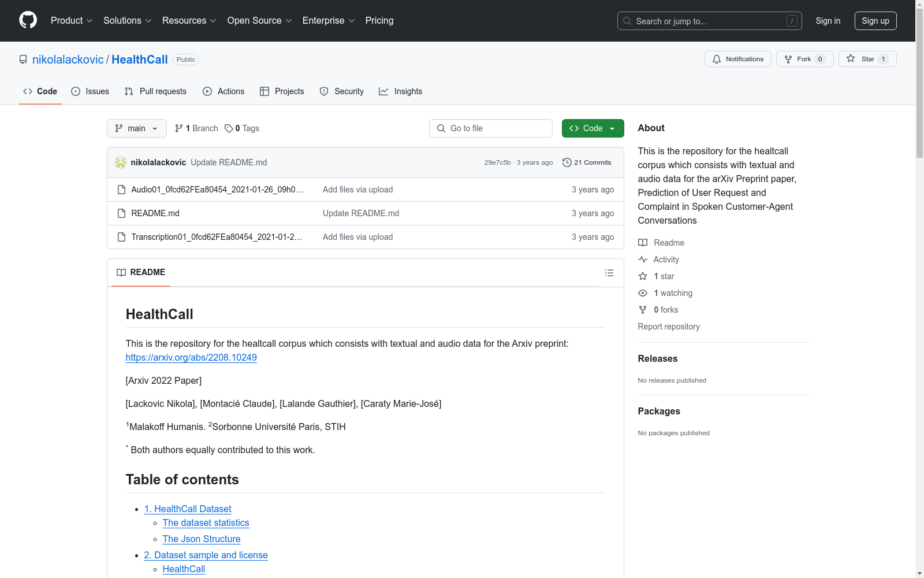Star the repository
Image resolution: width=924 pixels, height=578 pixels.
coord(867,59)
